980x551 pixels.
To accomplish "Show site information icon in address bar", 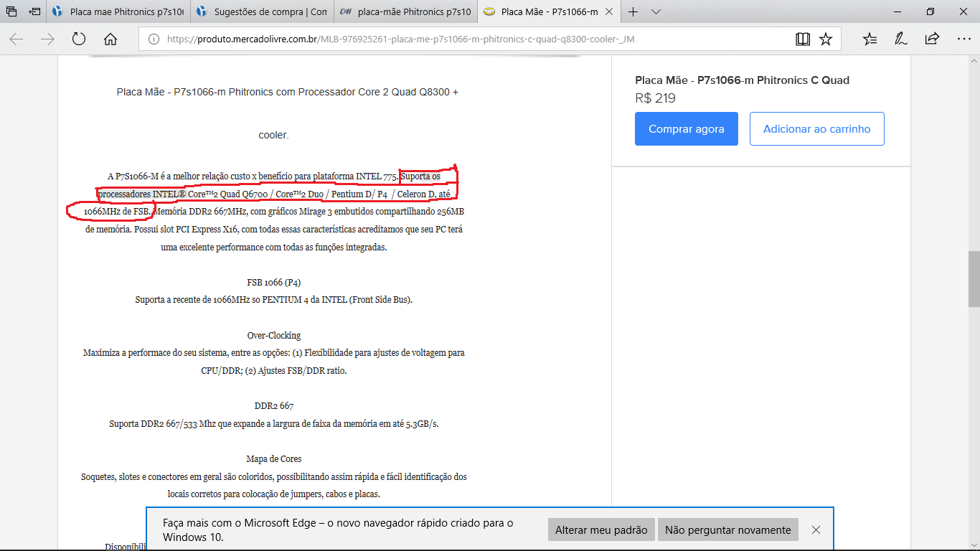I will coord(154,39).
